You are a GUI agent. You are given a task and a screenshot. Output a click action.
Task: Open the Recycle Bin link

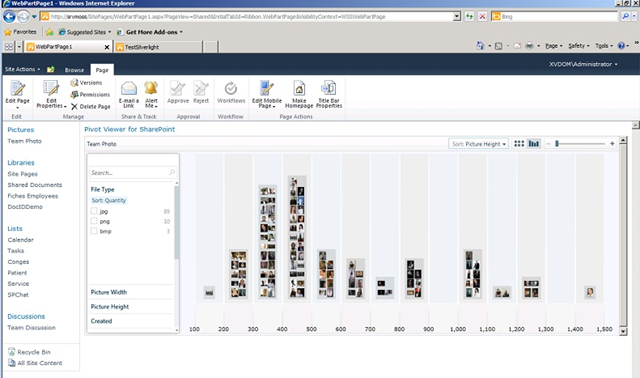(x=34, y=352)
